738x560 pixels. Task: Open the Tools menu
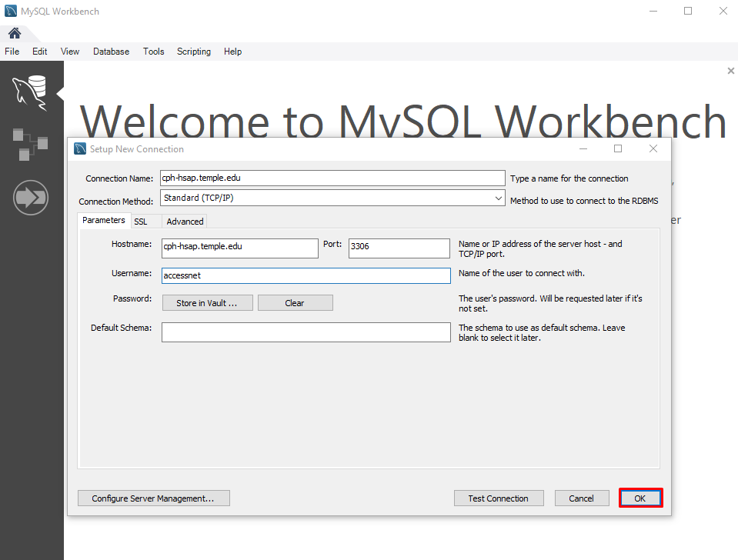(153, 52)
